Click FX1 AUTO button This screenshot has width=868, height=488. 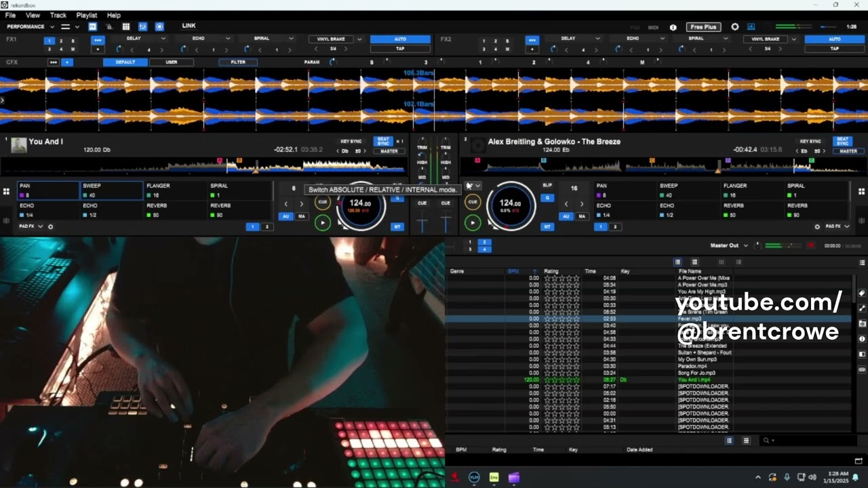pyautogui.click(x=400, y=39)
